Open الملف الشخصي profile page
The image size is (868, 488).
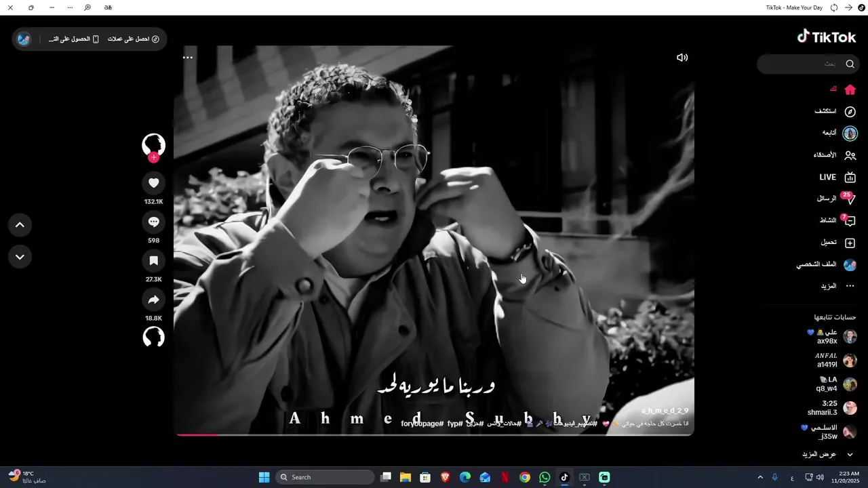826,264
